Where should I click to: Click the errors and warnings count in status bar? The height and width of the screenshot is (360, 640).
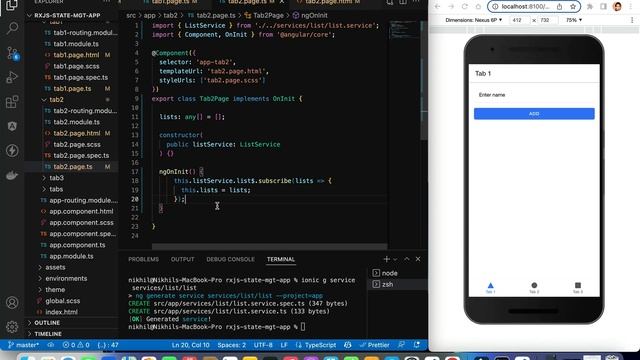[76, 345]
